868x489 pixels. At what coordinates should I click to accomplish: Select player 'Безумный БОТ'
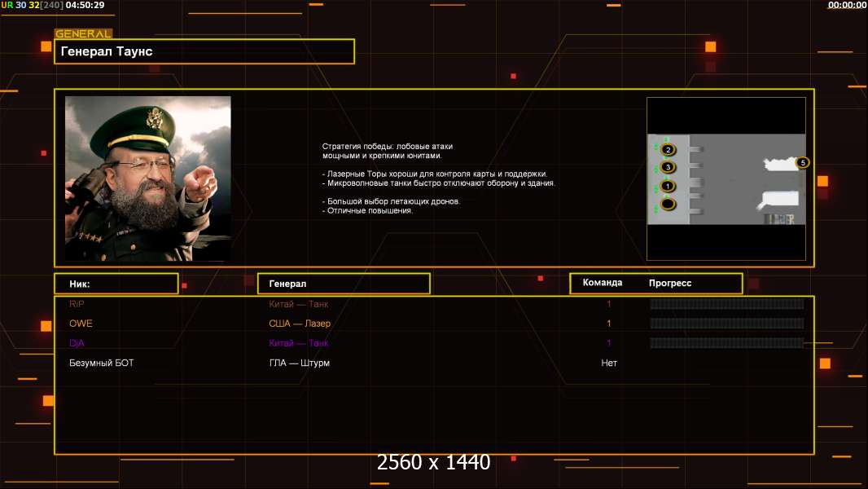(x=101, y=363)
